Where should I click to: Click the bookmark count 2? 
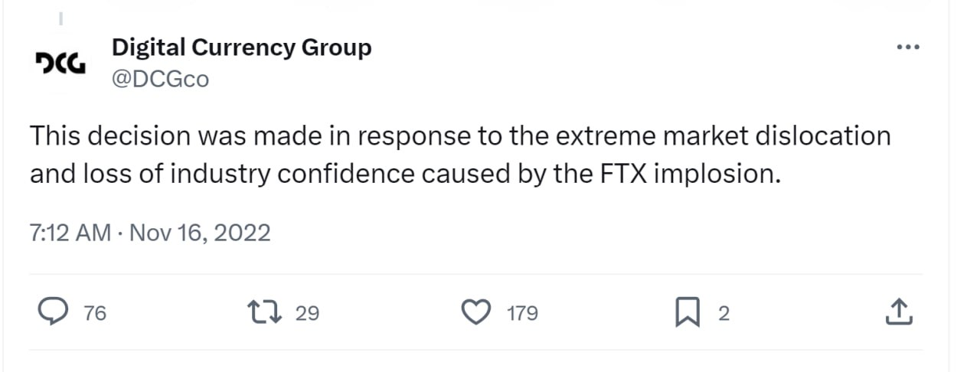(x=724, y=313)
